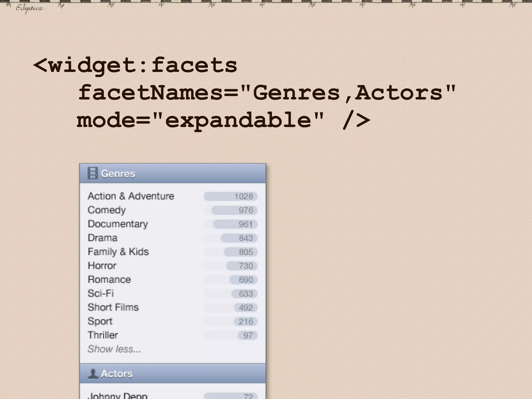Collapse the Actors facet header

pos(173,374)
